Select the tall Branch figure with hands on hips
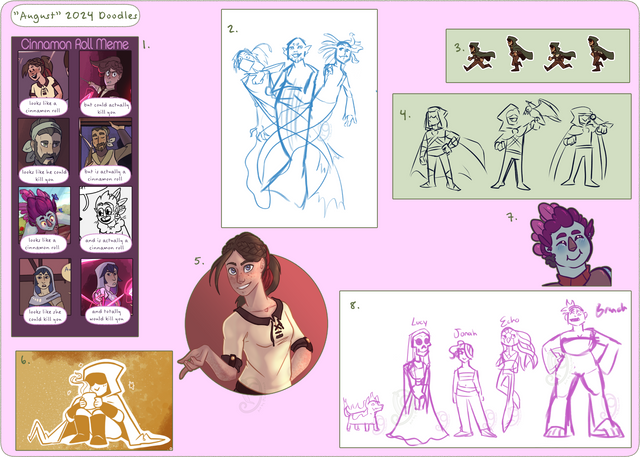 click(584, 369)
